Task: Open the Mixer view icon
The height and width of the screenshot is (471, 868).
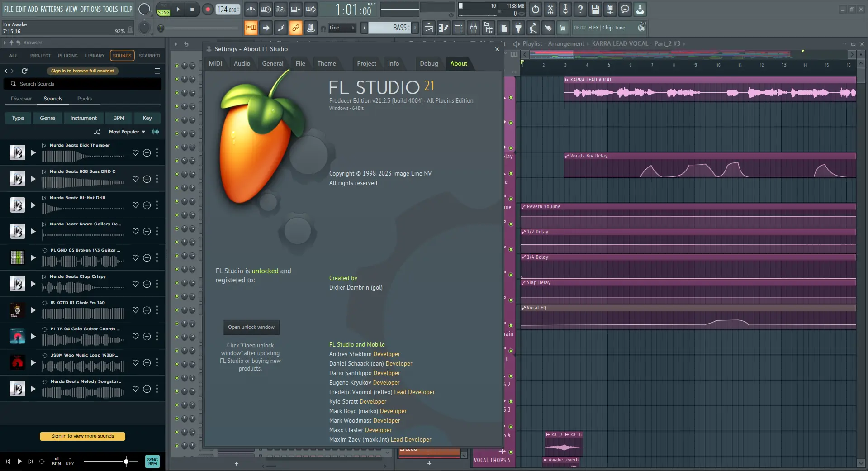Action: click(x=474, y=28)
